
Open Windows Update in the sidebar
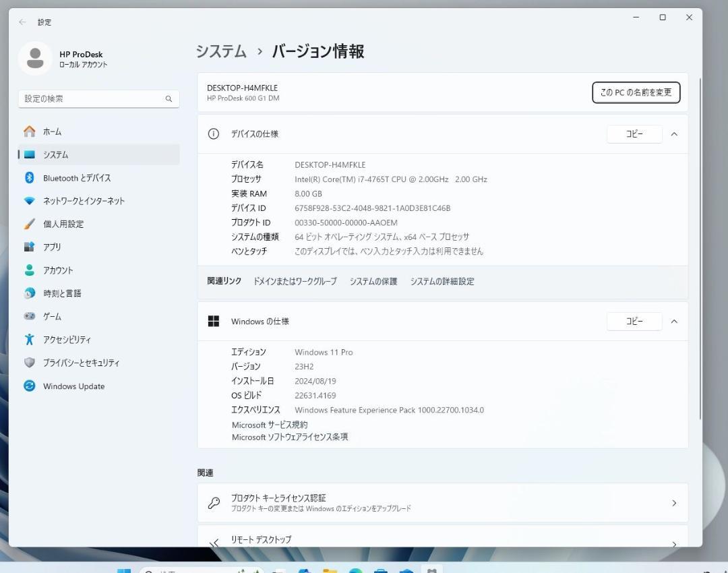tap(98, 386)
